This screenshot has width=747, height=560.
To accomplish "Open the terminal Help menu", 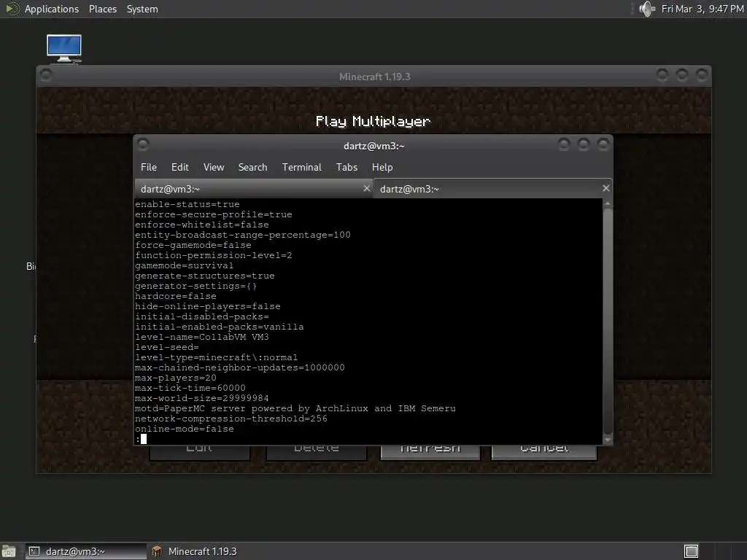I will [382, 167].
